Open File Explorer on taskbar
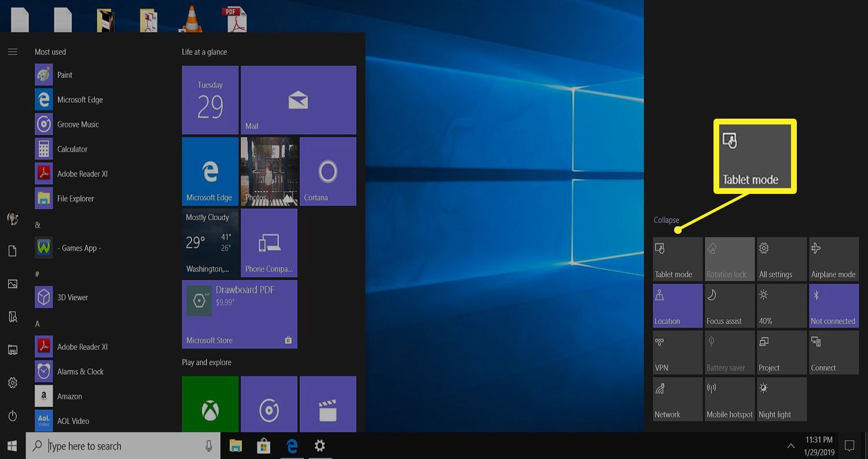 point(236,446)
